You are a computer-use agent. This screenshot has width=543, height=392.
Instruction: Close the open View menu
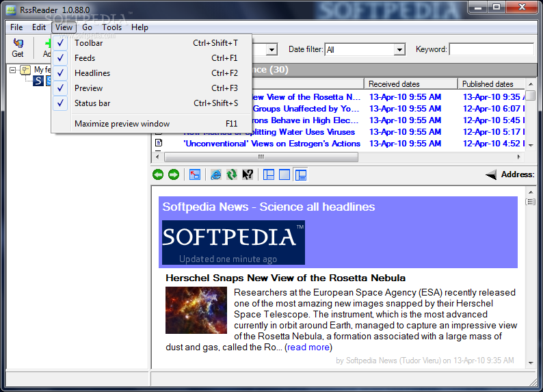pyautogui.click(x=64, y=27)
